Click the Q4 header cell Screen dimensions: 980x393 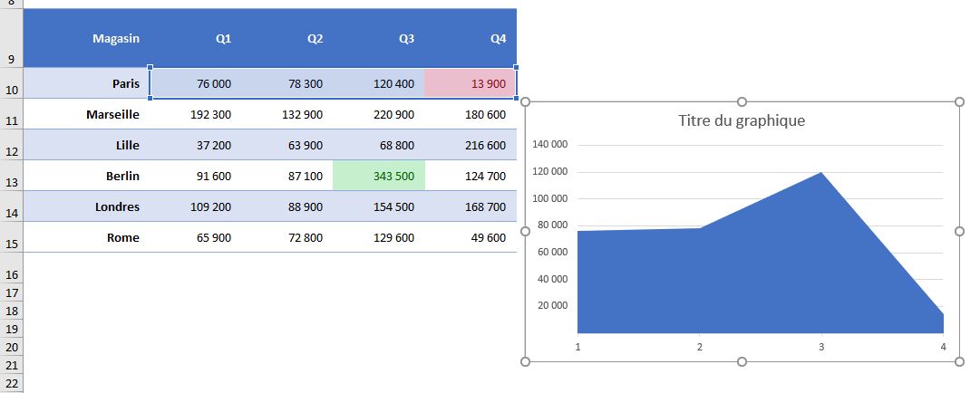tap(471, 39)
